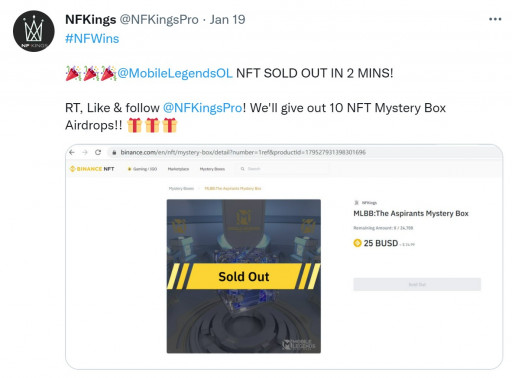Screen dimensions: 512x378
Task: Open the Gaming IGO menu item
Action: tap(142, 169)
